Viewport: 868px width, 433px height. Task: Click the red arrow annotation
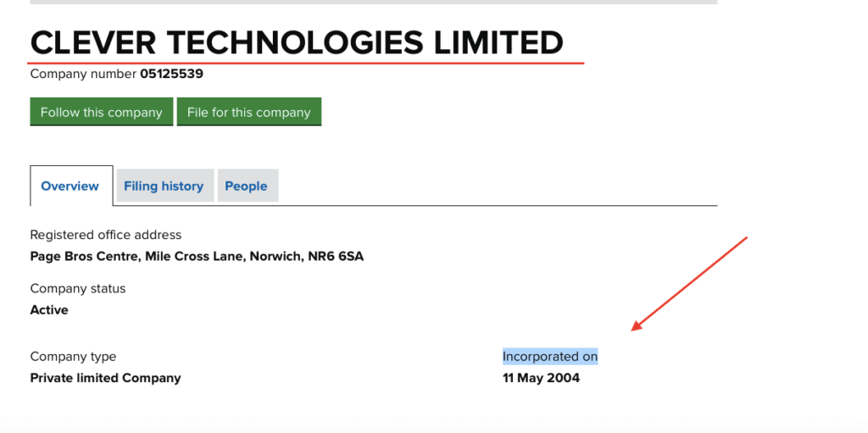688,284
